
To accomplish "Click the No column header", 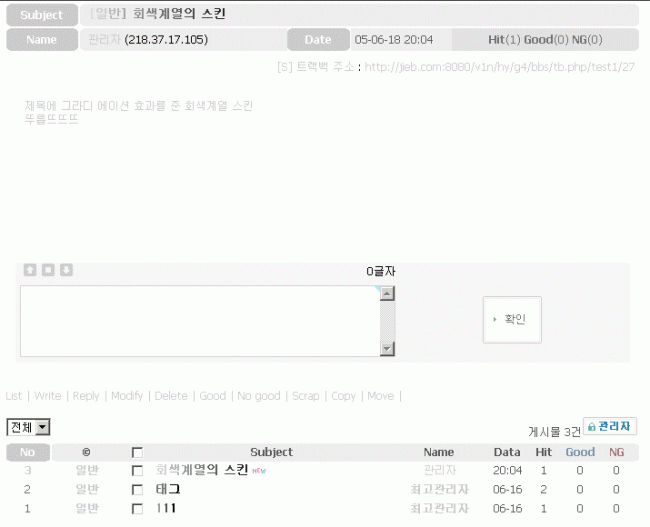I will point(28,452).
